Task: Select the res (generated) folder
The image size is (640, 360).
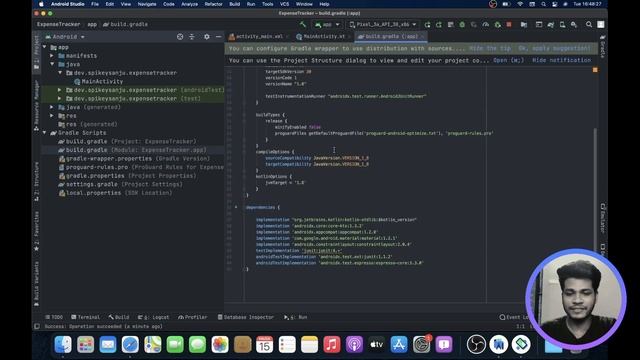Action: [x=88, y=124]
